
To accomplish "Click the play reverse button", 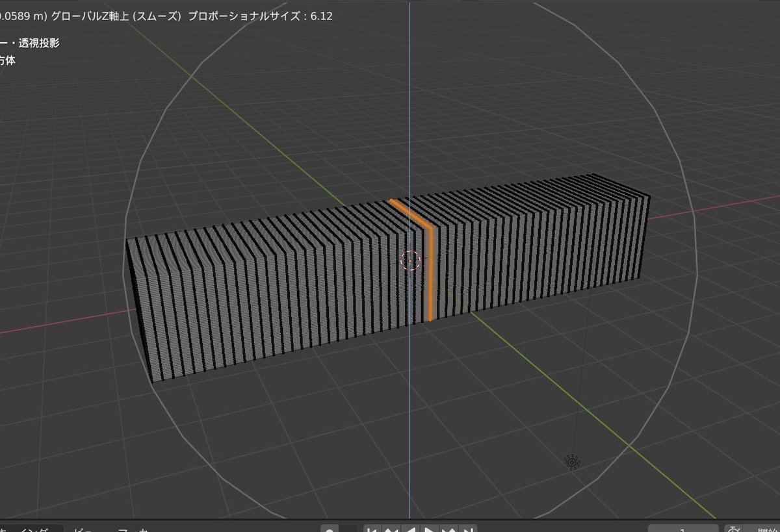I will (410, 529).
